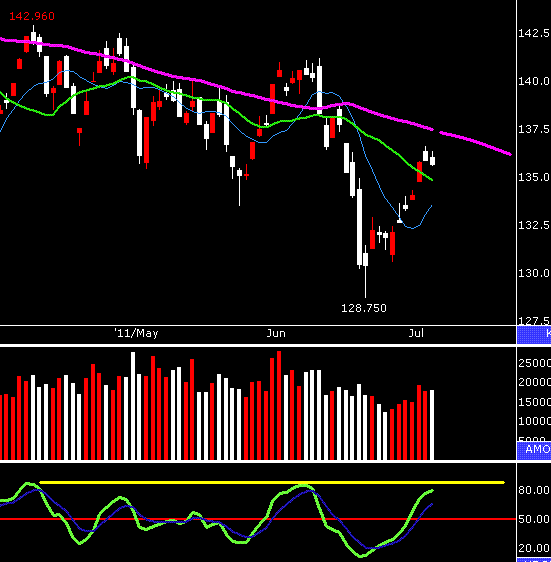Viewport: 551px width, 562px height.
Task: Click the 25000 volume axis label
Action: click(535, 363)
